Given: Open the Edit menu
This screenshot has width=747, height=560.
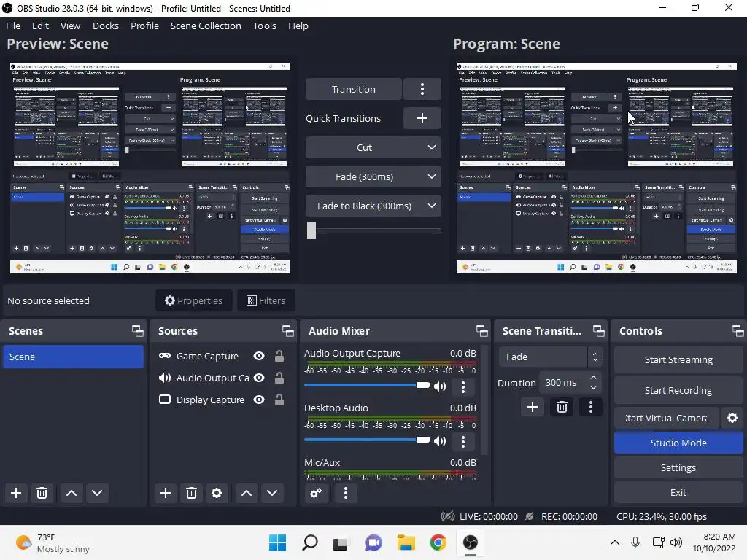Looking at the screenshot, I should (41, 26).
